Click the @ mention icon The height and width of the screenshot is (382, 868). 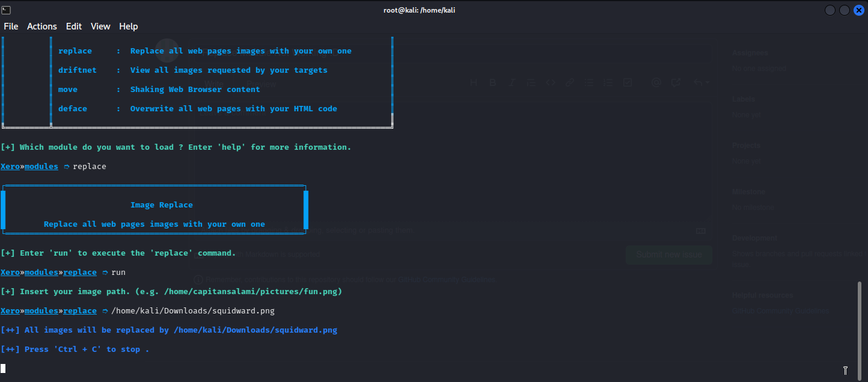coord(656,82)
